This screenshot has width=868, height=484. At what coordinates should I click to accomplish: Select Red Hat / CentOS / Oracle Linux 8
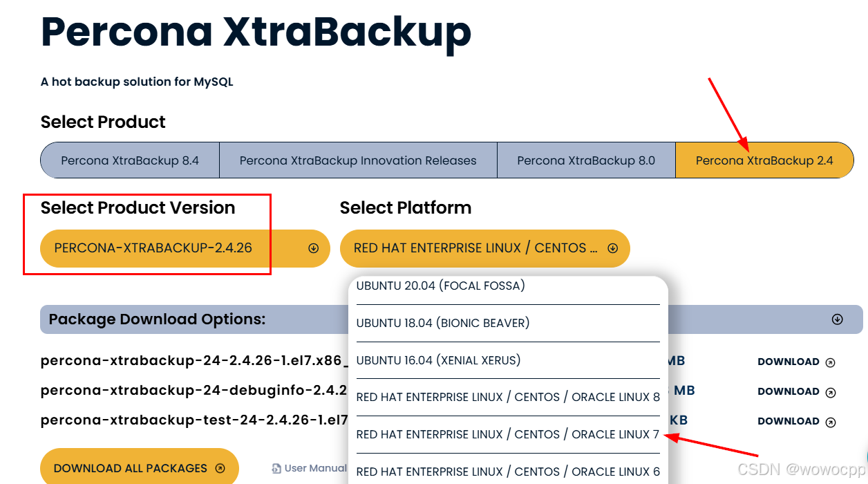(x=508, y=398)
